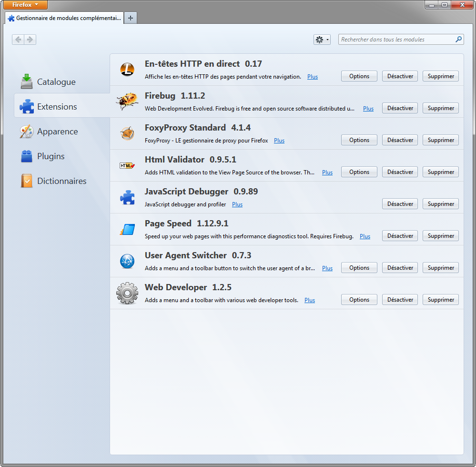
Task: Disable the Html Validator extension
Action: (x=400, y=172)
